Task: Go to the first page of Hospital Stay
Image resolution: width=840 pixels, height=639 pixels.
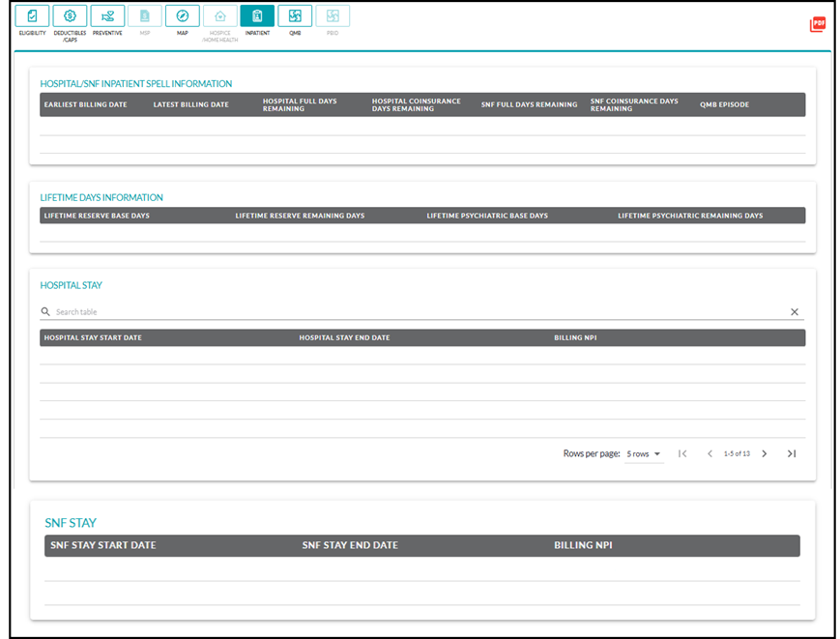Action: pyautogui.click(x=682, y=453)
